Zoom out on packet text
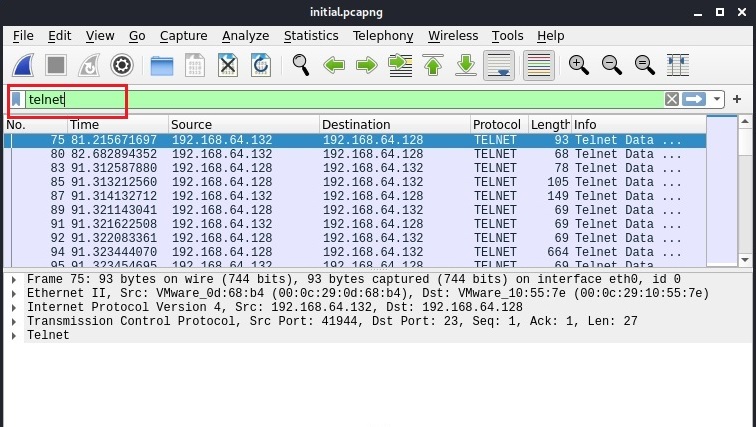 pyautogui.click(x=611, y=65)
